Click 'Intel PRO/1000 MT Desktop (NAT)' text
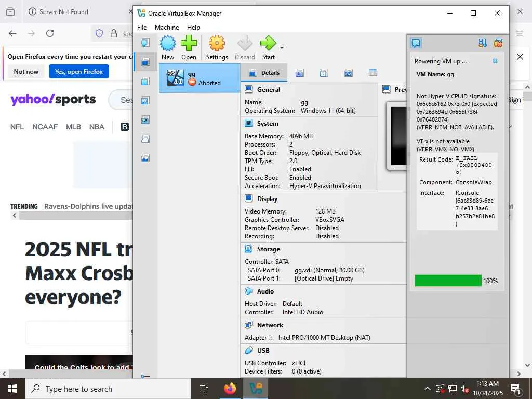 324,338
